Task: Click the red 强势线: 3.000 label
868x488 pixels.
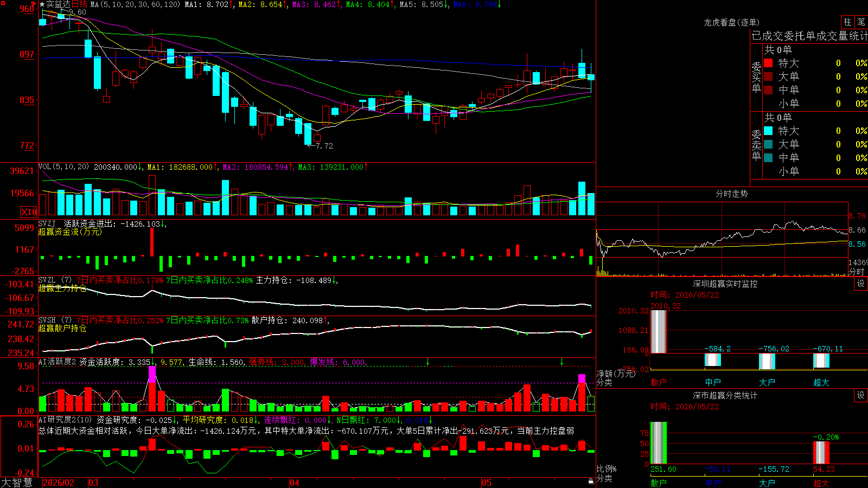Action: (277, 362)
